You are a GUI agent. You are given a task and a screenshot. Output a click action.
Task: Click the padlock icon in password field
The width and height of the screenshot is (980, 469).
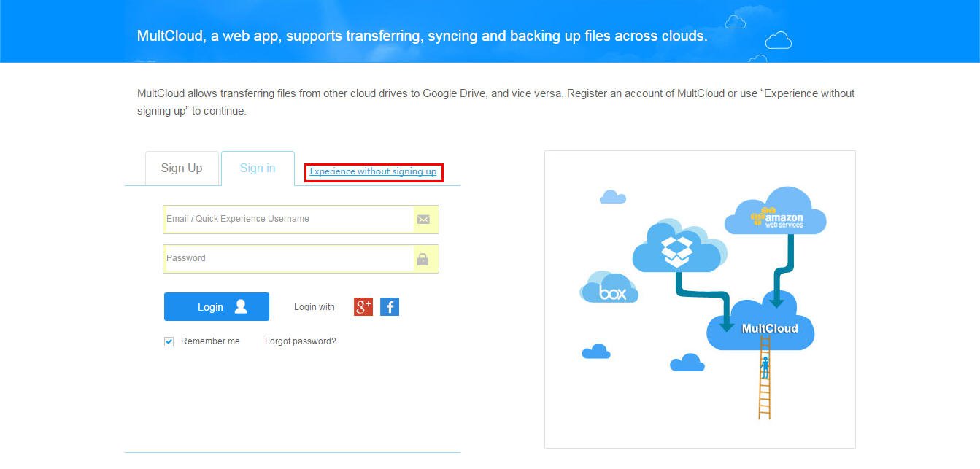(x=423, y=259)
